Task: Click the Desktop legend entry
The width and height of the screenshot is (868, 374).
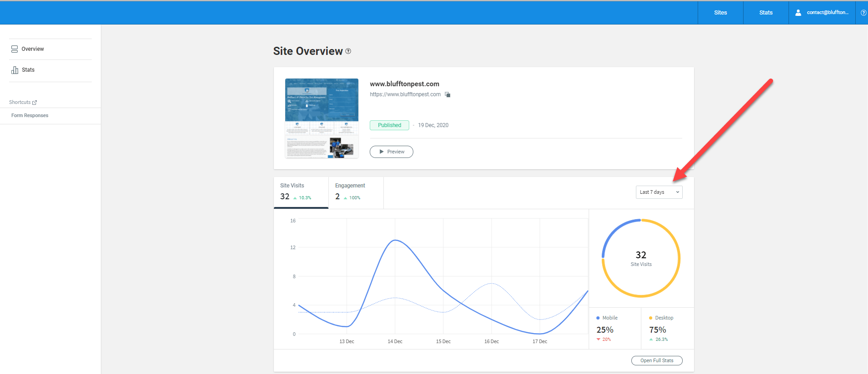Action: click(661, 318)
